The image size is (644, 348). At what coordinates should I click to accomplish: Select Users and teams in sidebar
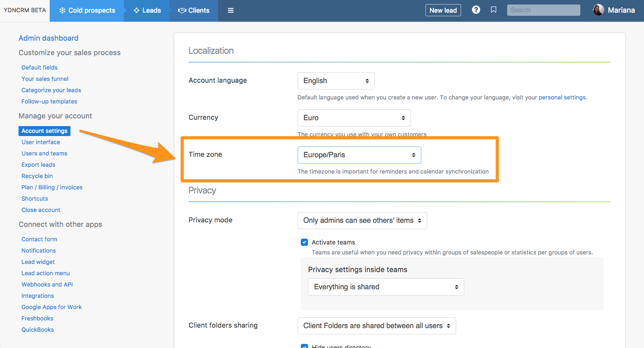44,154
